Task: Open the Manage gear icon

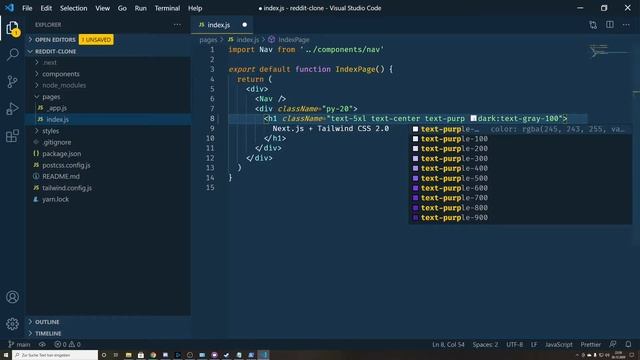Action: (x=12, y=324)
